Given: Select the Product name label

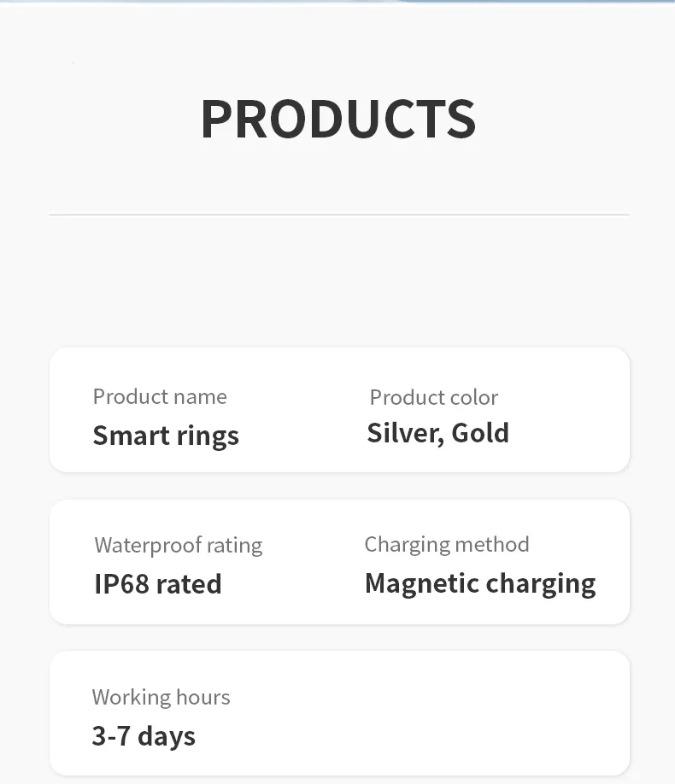Looking at the screenshot, I should tap(160, 397).
